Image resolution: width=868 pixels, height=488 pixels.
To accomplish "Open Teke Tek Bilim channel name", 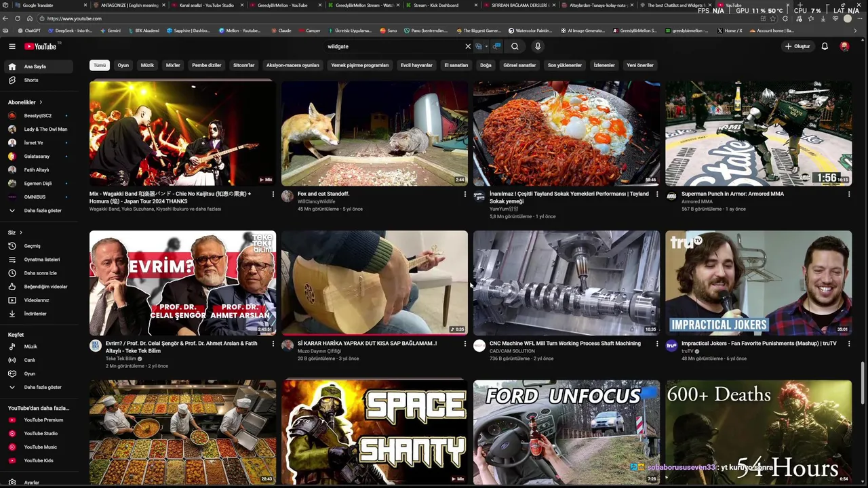I will [121, 359].
